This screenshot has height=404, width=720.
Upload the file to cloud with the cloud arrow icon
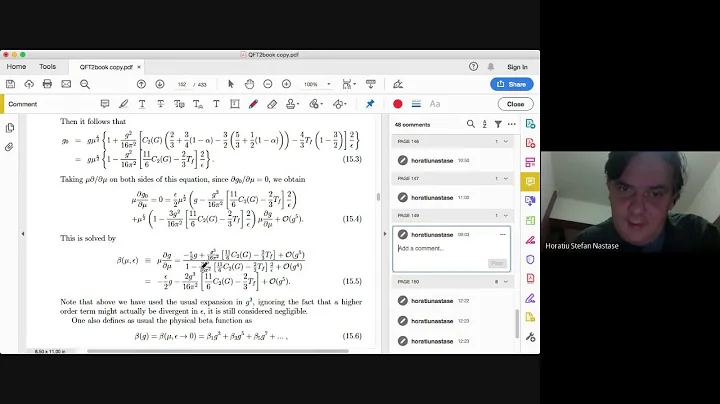pos(29,84)
